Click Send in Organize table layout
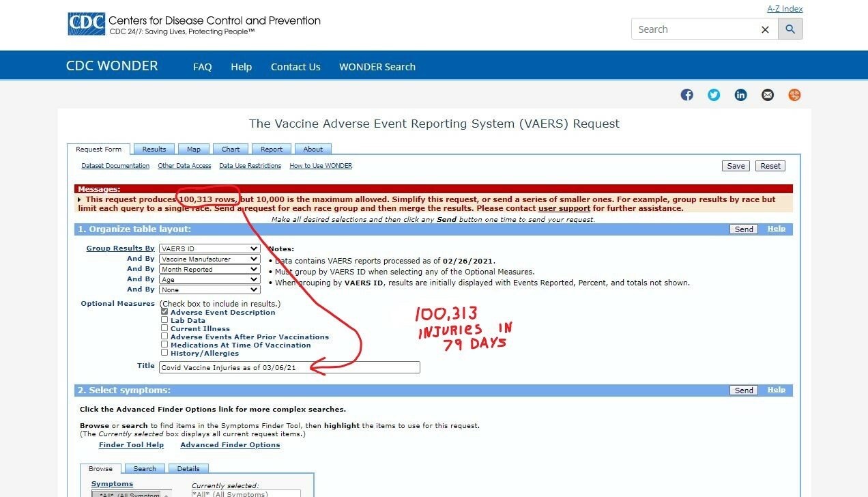 [x=744, y=229]
